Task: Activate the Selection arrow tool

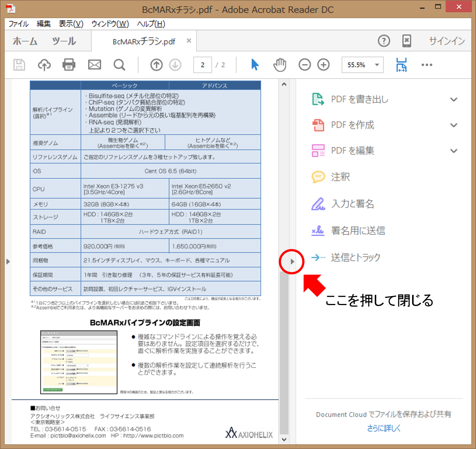Action: pos(255,65)
